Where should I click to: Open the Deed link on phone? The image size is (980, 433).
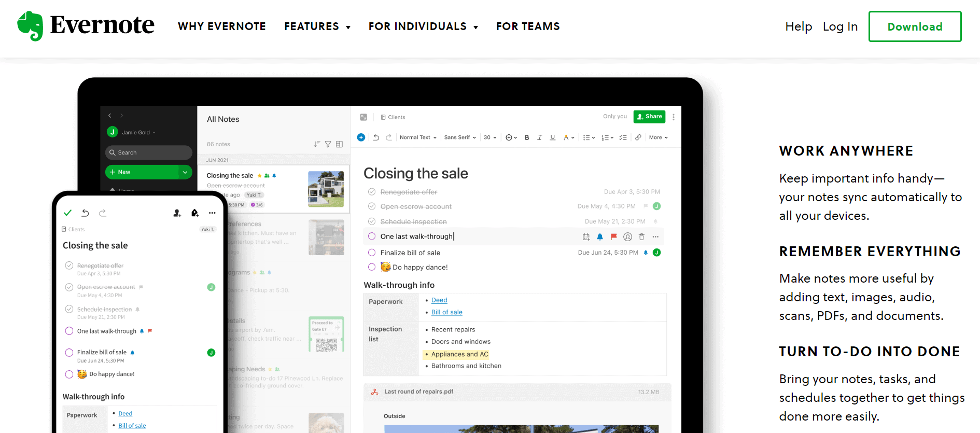125,413
